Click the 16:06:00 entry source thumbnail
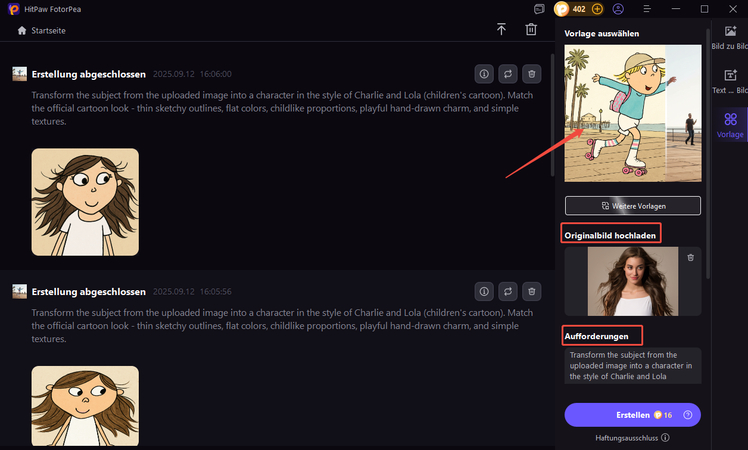Viewport: 748px width, 450px height. pos(20,74)
